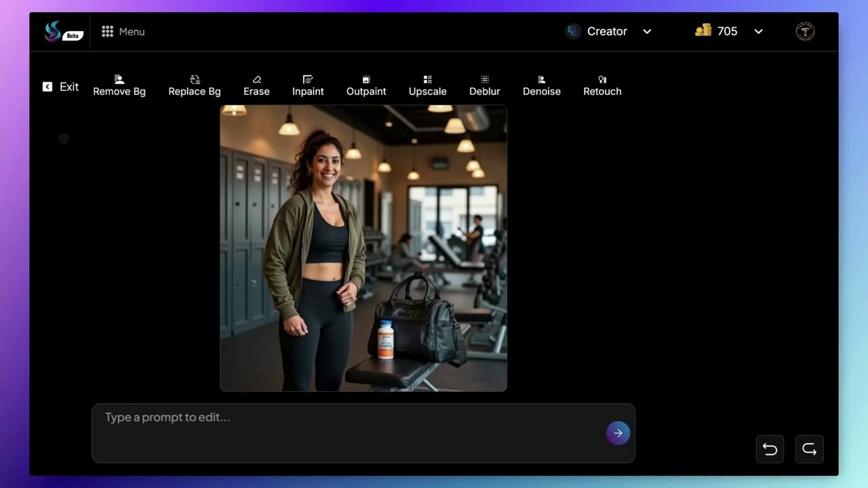Click the Exit back arrow button
The width and height of the screenshot is (868, 488).
click(47, 87)
